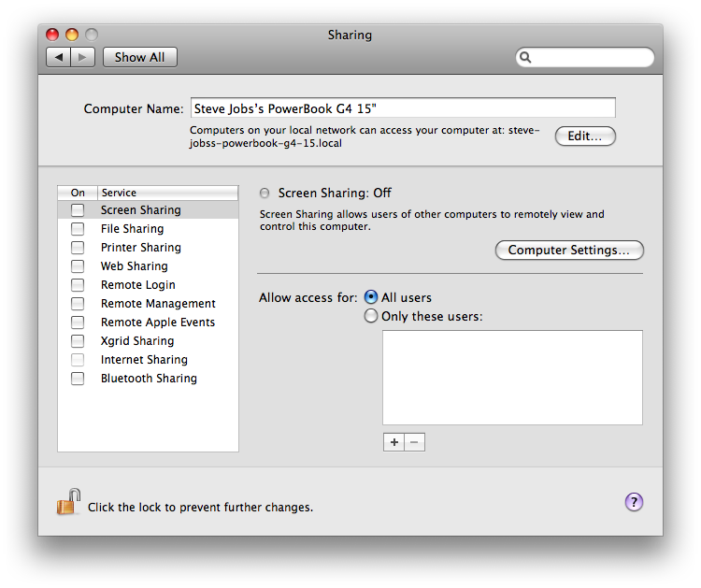Click the Computer Name text field
Screen dimensions: 701x588
click(403, 108)
